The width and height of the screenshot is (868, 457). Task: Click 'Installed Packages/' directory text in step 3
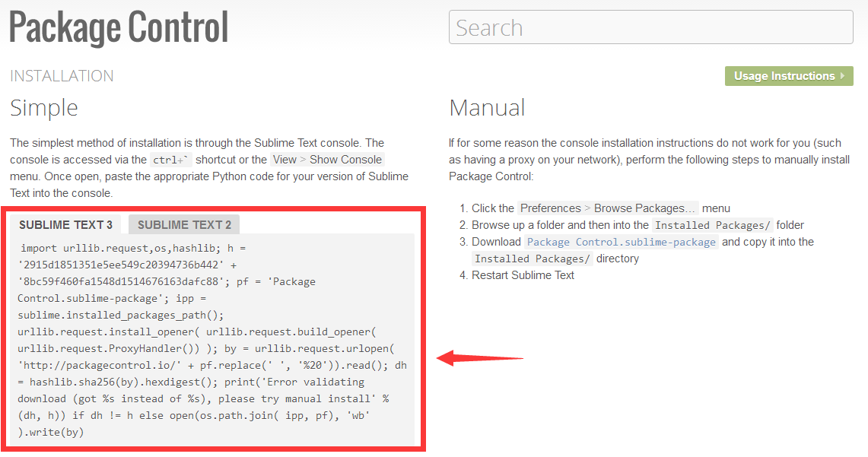(x=533, y=259)
